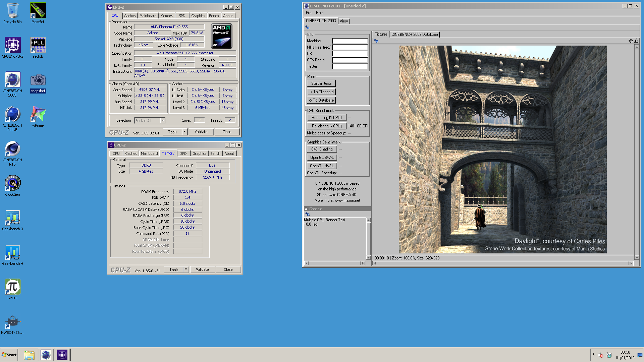Viewport: 644px width, 362px height.
Task: Click the rendered Daylight castle image
Action: (502, 149)
